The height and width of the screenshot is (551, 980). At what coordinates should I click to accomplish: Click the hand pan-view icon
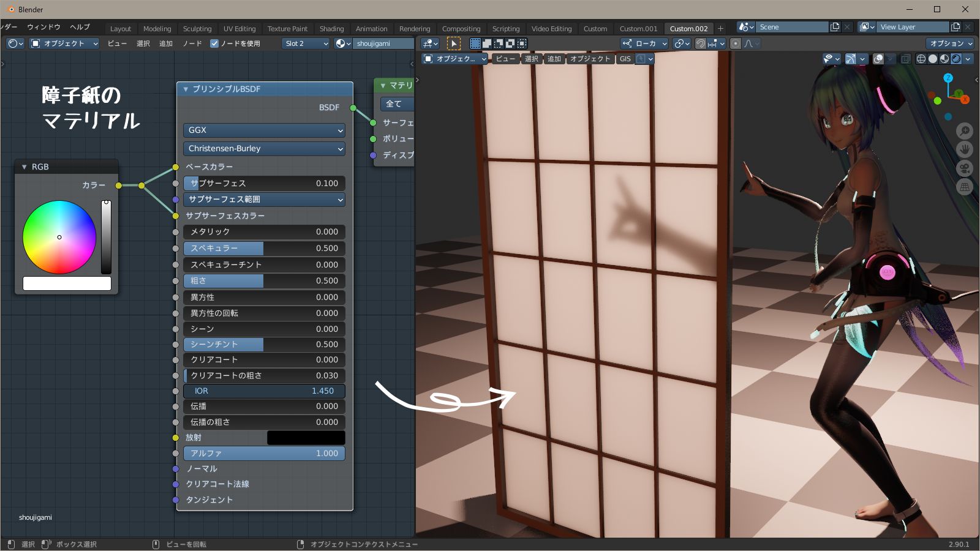(965, 149)
